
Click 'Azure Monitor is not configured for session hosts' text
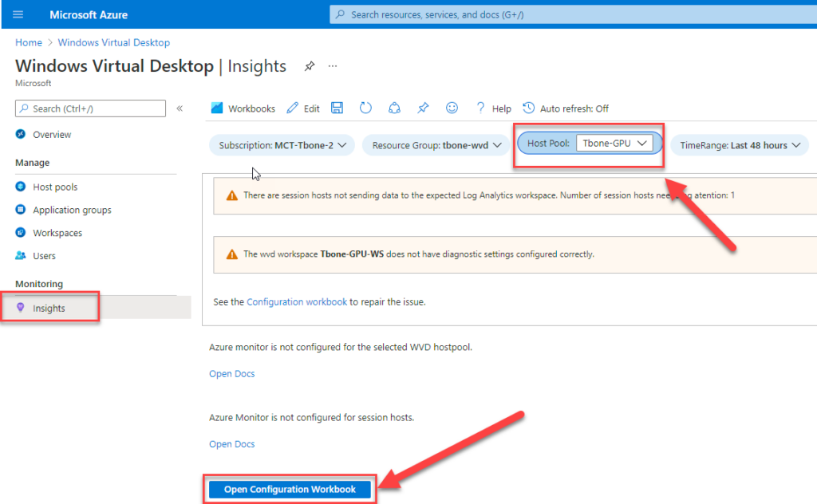(x=312, y=417)
